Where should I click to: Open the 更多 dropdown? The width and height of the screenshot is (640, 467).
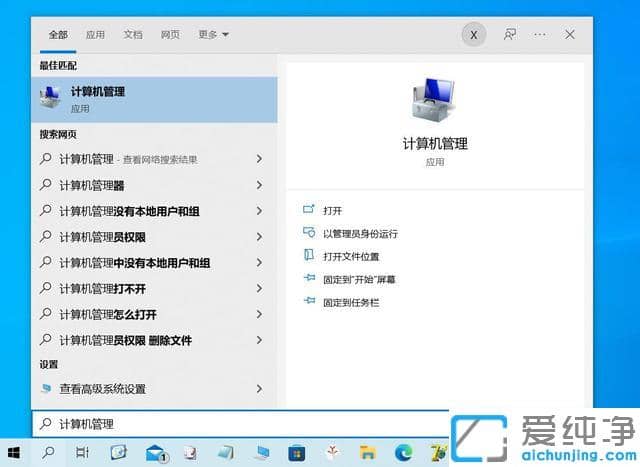point(213,35)
